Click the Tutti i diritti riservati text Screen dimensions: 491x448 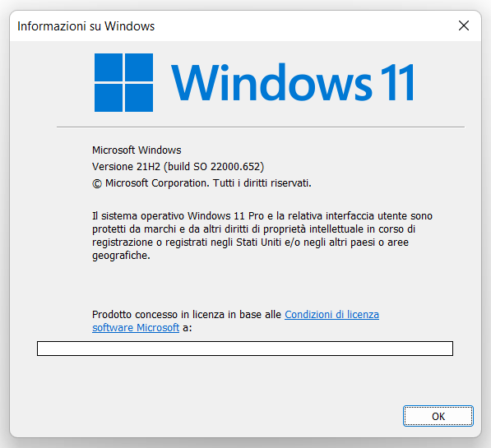[262, 182]
